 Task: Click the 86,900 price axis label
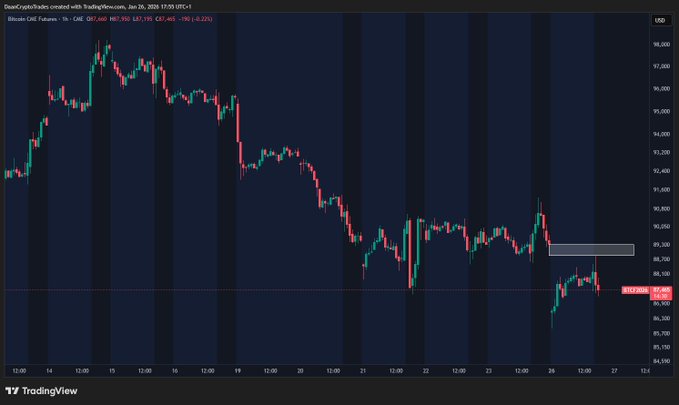661,304
